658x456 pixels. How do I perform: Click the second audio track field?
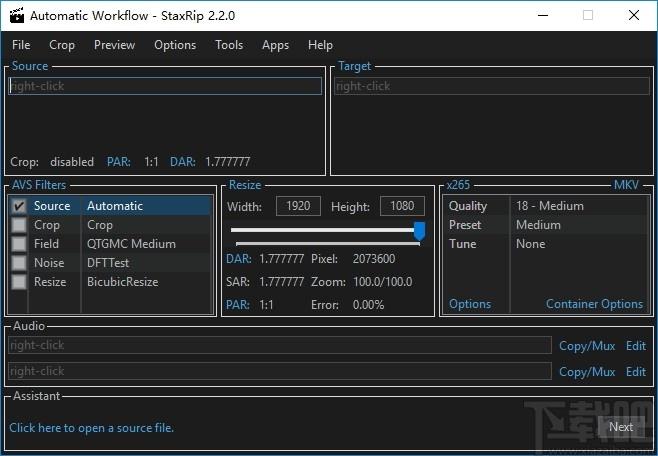coord(280,371)
